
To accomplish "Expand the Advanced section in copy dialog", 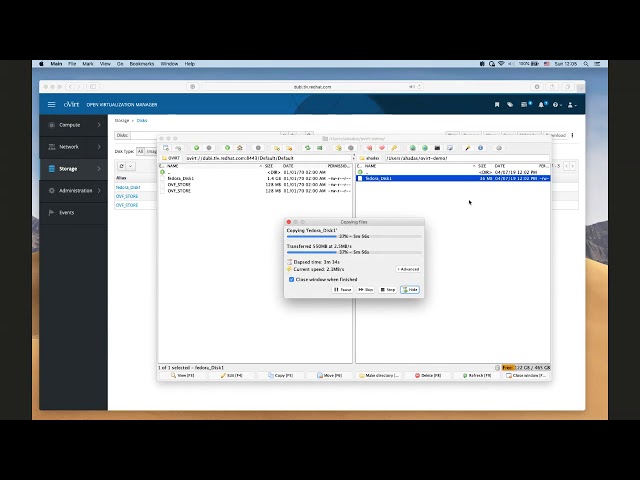I will (408, 269).
